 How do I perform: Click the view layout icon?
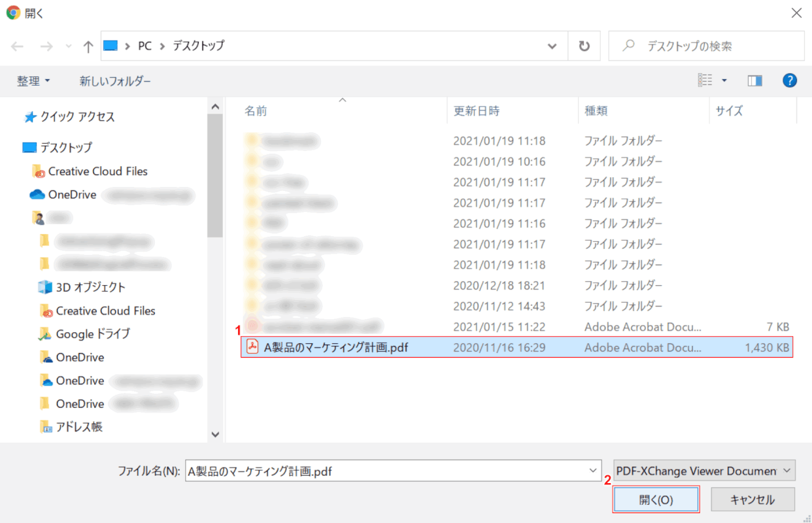tap(705, 80)
